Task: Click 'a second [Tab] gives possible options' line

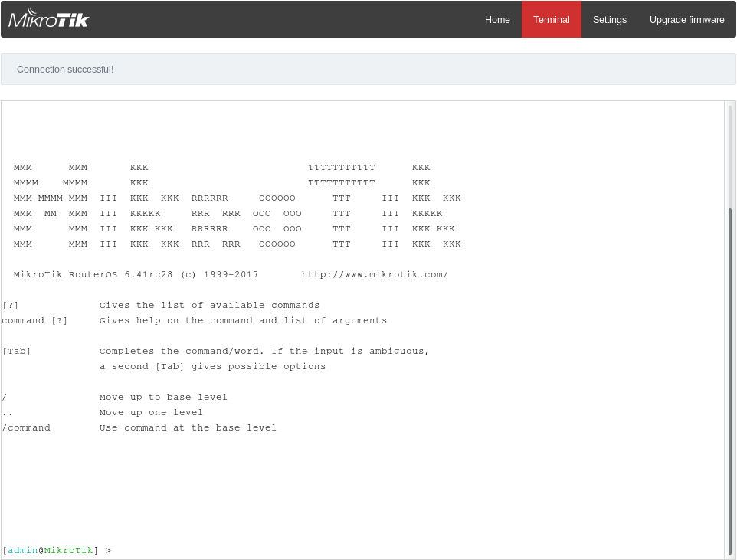Action: (212, 366)
